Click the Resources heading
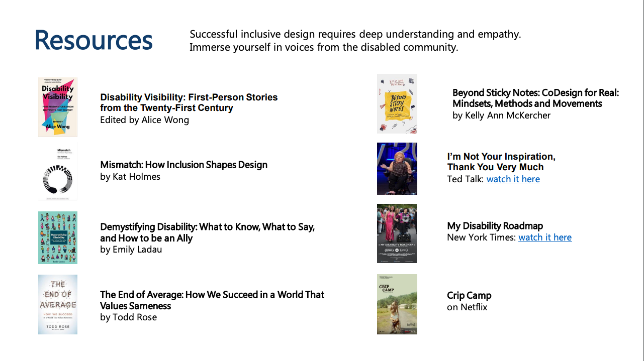Screen dimensions: 644x361 (94, 40)
